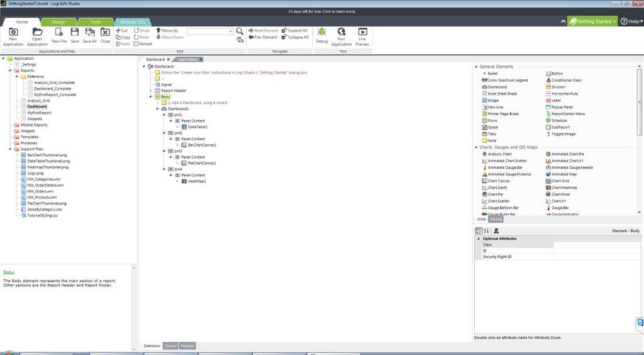Image resolution: width=644 pixels, height=355 pixels.
Task: Collapse the ribbon with the chevron
Action: (x=563, y=21)
